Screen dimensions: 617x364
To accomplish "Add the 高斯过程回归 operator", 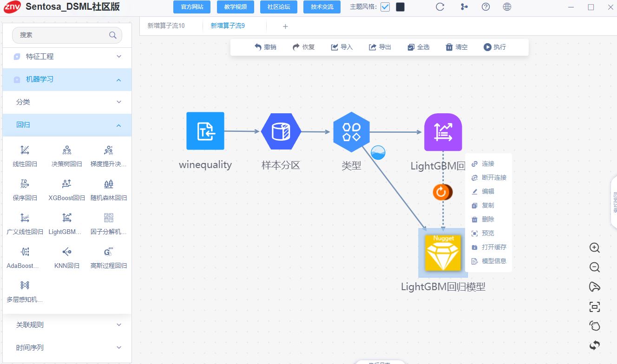I will point(109,258).
